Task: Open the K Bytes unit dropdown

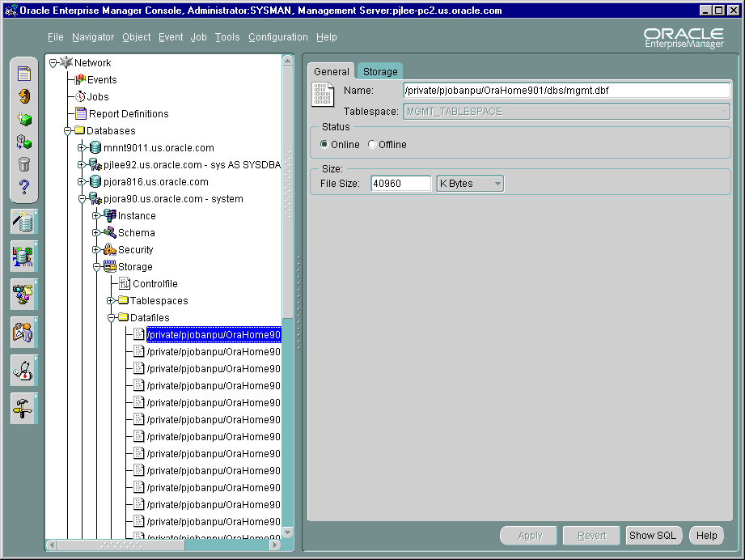Action: click(470, 184)
